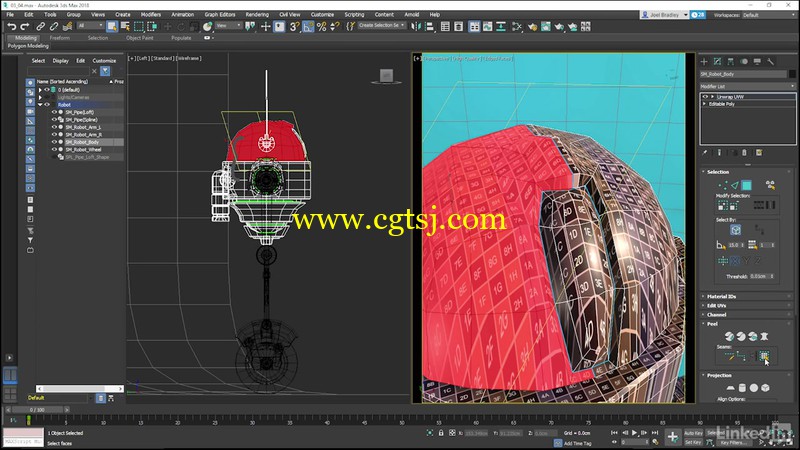Click the Undo arrow in main toolbar

click(12, 27)
